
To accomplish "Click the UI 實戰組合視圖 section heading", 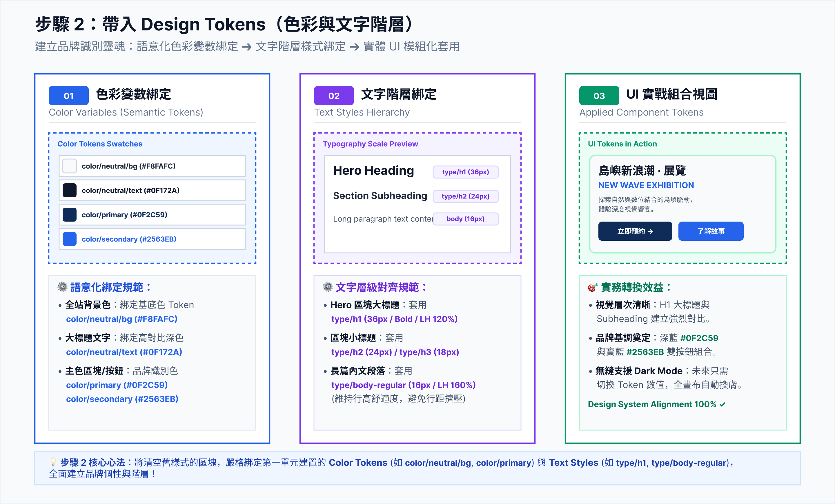I will 672,94.
